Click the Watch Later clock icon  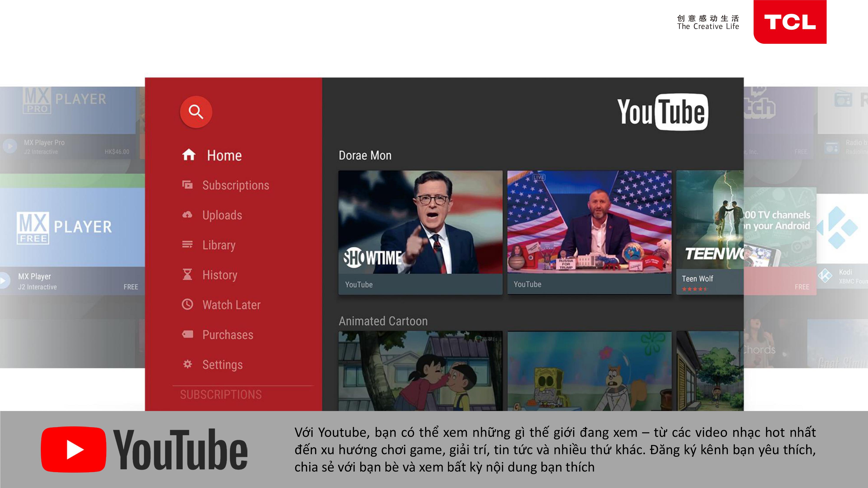(187, 305)
